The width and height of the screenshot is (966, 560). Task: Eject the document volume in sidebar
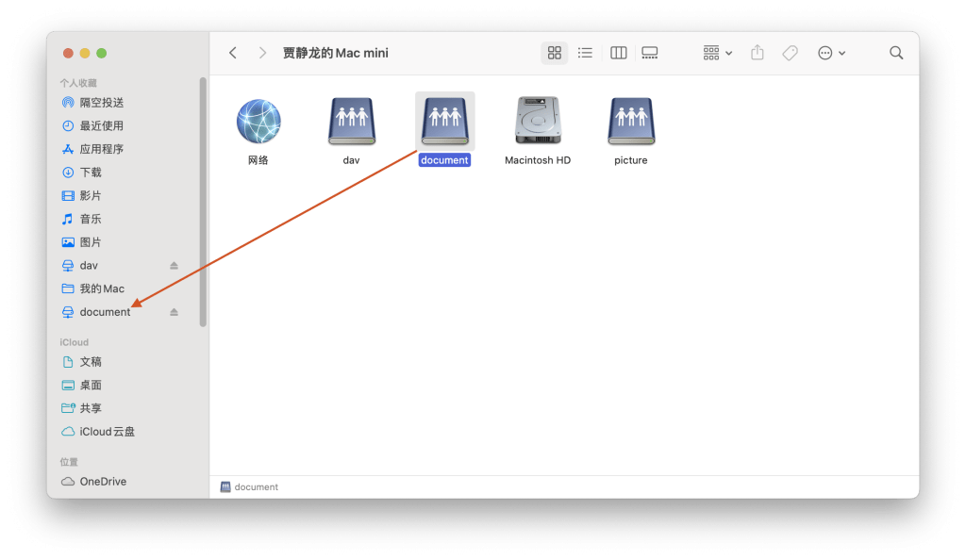[x=174, y=313]
